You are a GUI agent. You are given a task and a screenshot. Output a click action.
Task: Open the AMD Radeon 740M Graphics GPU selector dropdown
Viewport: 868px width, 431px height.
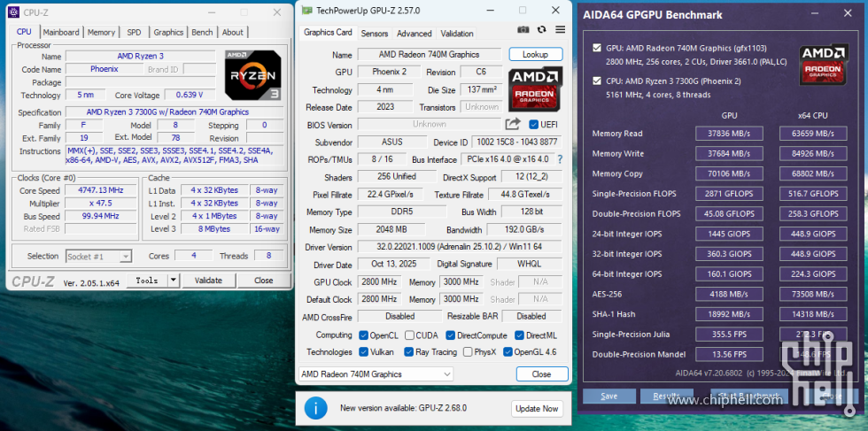376,374
